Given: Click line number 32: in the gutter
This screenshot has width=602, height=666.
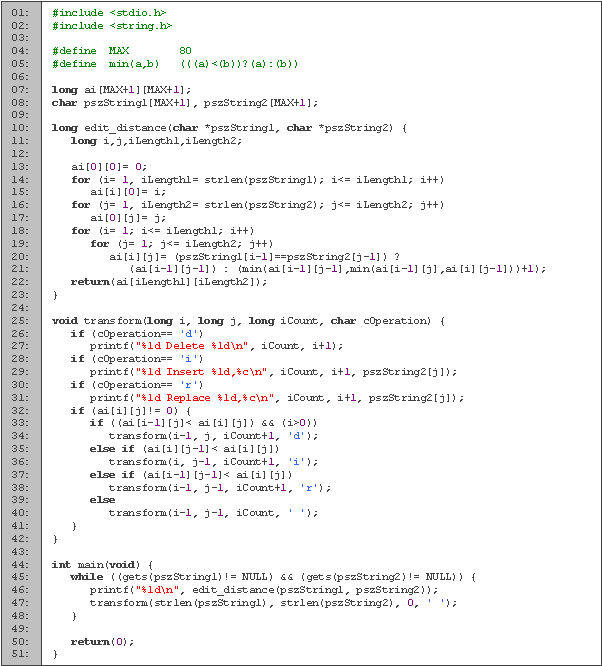Looking at the screenshot, I should click(20, 411).
